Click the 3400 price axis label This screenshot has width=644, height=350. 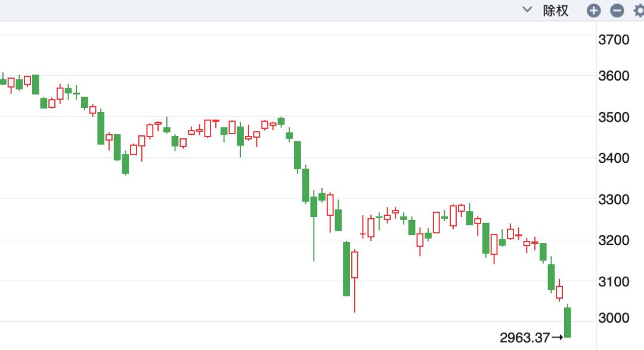(614, 159)
